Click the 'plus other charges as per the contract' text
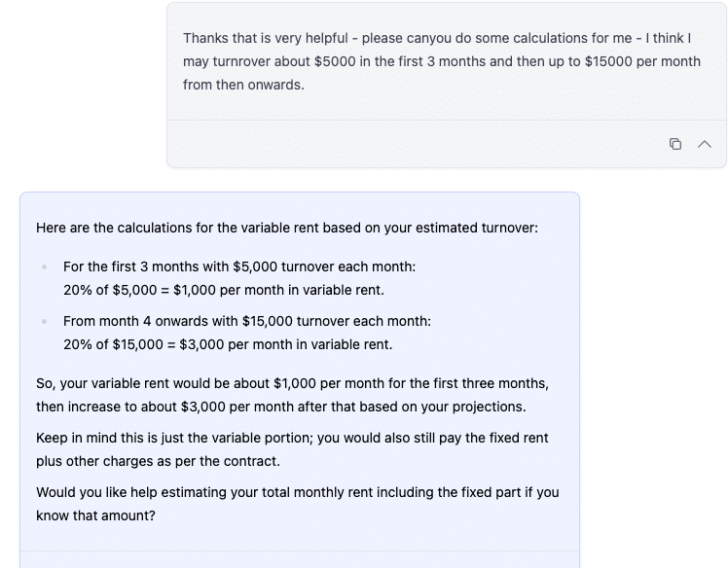The image size is (728, 568). pyautogui.click(x=158, y=461)
